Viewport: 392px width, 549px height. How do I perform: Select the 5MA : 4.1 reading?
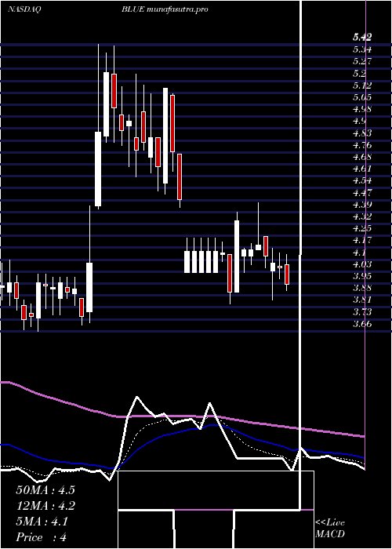pyautogui.click(x=42, y=522)
